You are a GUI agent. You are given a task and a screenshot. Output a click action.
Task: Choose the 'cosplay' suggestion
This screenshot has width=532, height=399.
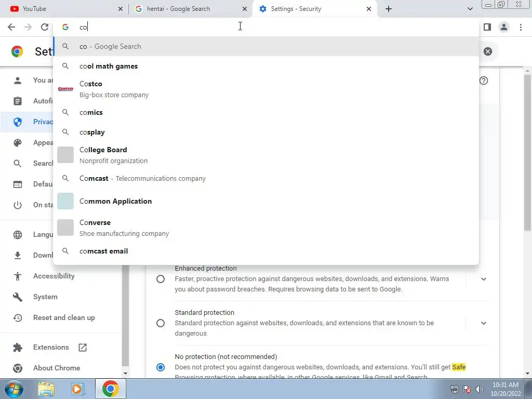(x=266, y=132)
